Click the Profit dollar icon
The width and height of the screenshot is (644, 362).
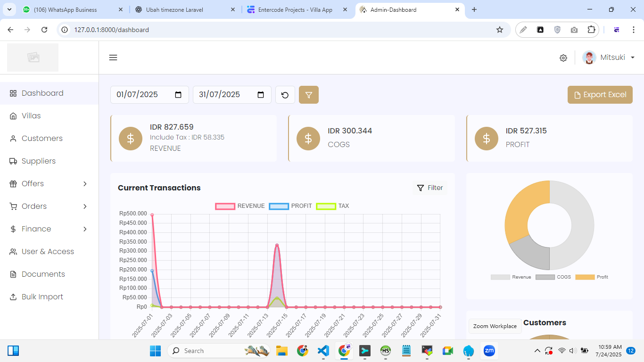tap(487, 139)
